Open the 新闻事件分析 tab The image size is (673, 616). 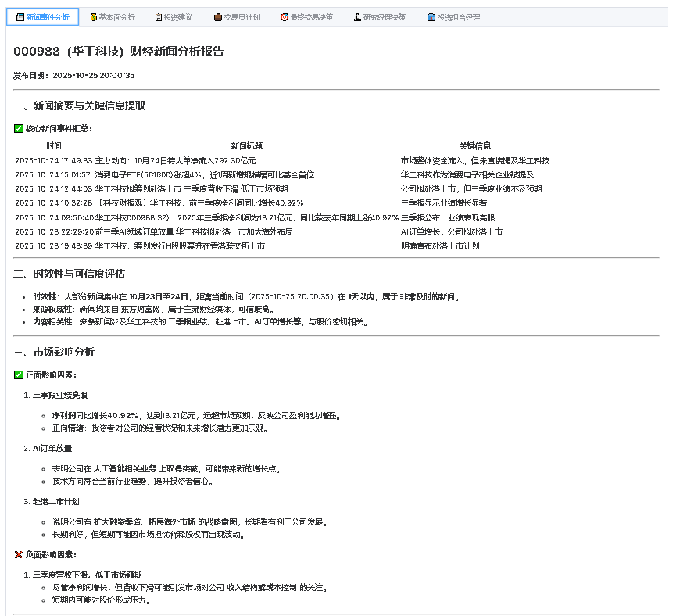click(42, 17)
